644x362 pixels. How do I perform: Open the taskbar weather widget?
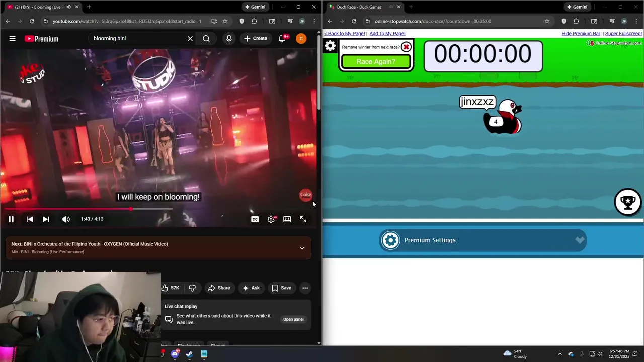[x=515, y=354]
